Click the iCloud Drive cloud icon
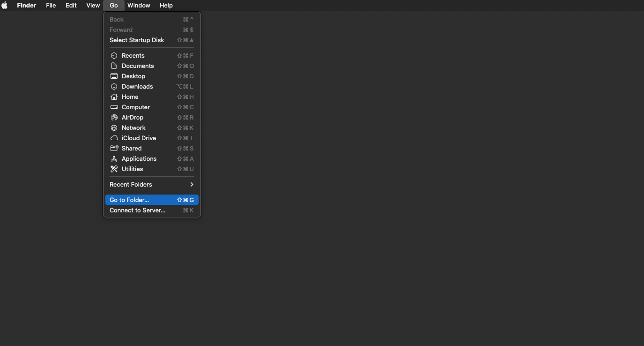The image size is (644, 346). 114,138
